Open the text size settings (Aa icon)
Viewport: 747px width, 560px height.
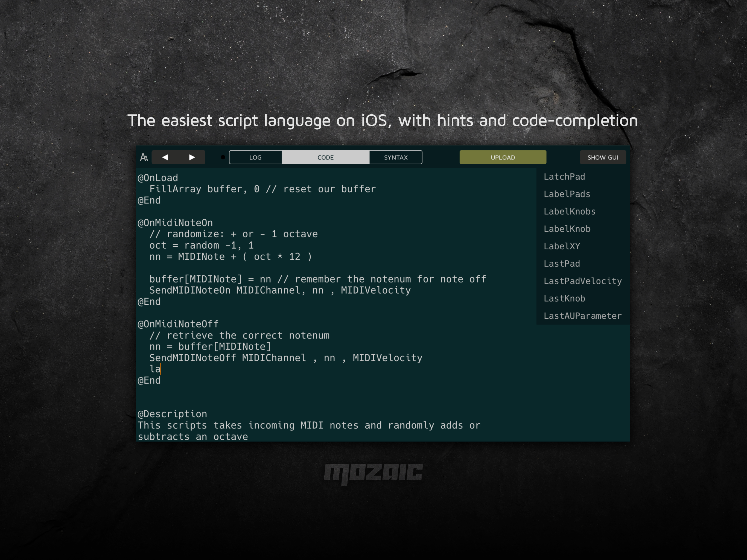point(144,157)
